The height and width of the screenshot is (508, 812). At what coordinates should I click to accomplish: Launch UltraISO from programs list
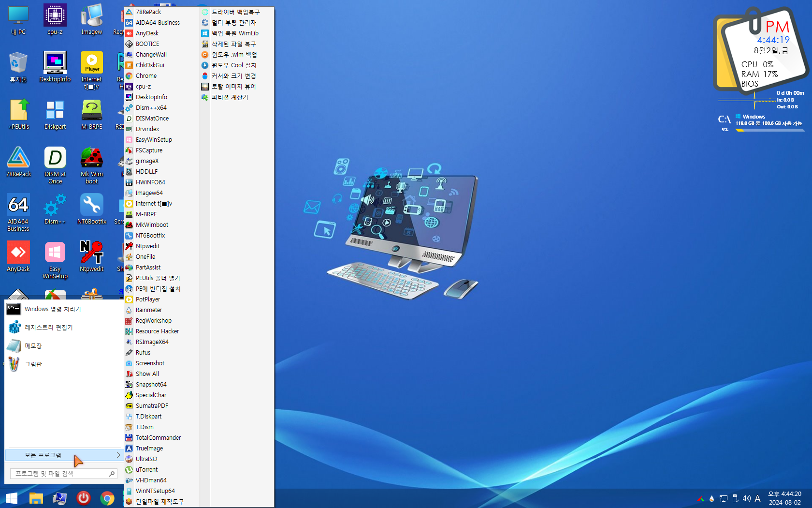click(x=161, y=459)
